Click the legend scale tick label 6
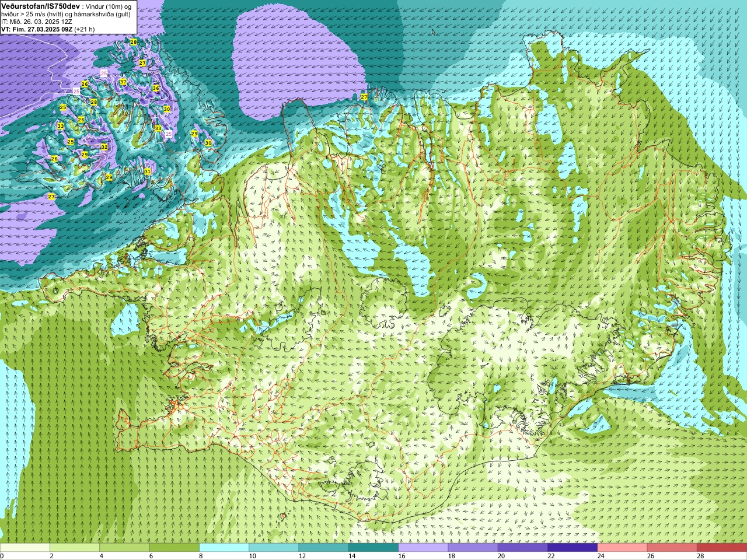The height and width of the screenshot is (560, 747). (x=151, y=556)
